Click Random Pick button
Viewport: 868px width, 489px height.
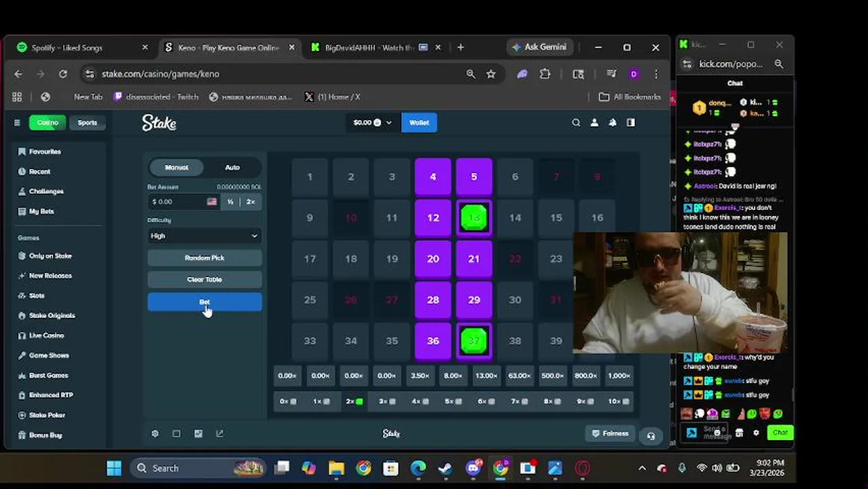point(204,258)
